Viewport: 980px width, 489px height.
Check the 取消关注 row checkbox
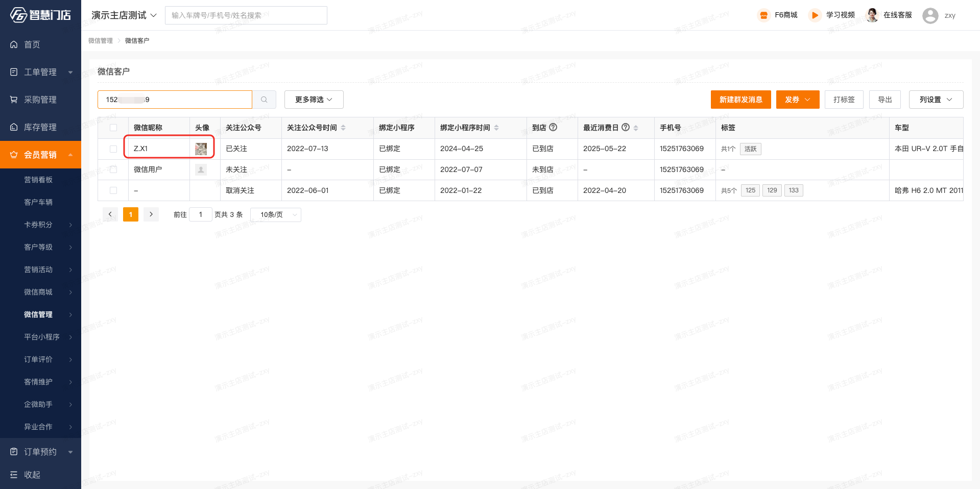pos(113,190)
